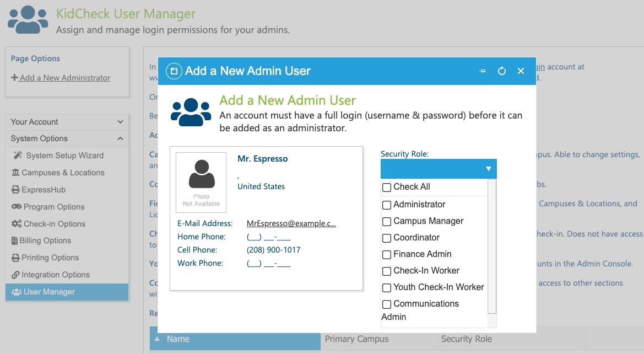The width and height of the screenshot is (644, 353).
Task: Enable the Administrator role checkbox
Action: 387,205
